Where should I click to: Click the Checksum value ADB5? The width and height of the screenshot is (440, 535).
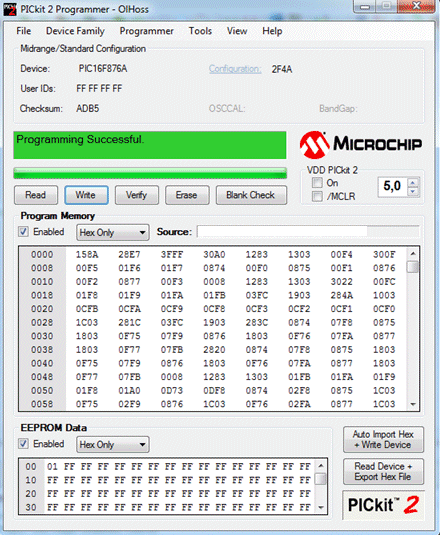(88, 109)
